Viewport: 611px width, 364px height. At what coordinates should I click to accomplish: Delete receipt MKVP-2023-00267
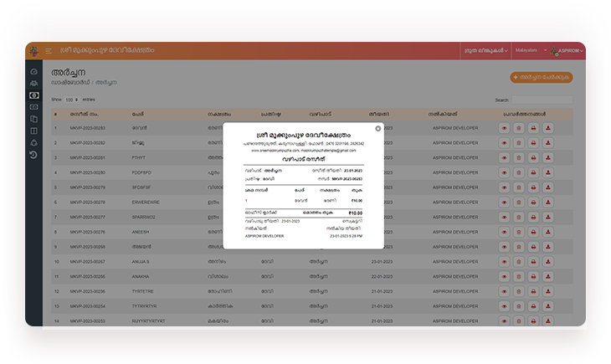[x=519, y=262]
